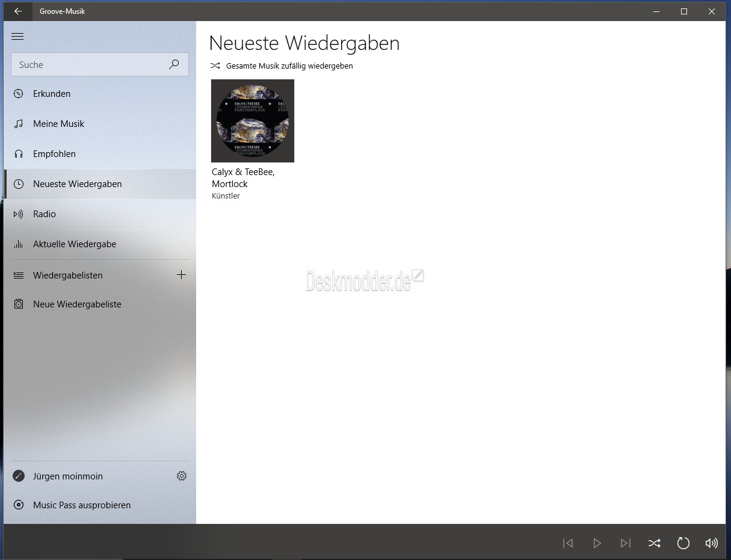The image size is (731, 560).
Task: Toggle repeat playback
Action: click(683, 543)
